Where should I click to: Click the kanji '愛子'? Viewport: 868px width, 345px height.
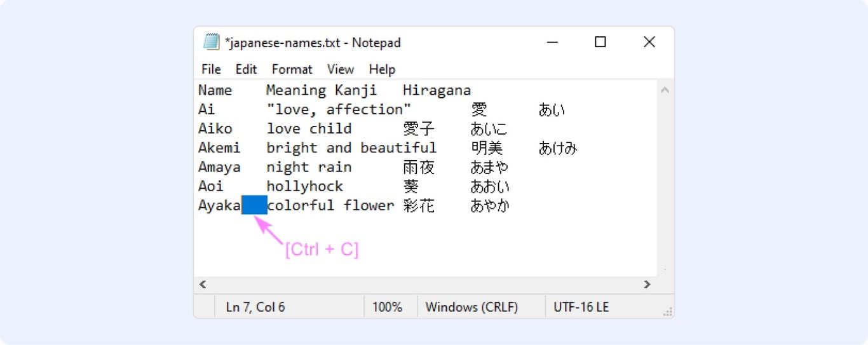[x=419, y=129]
